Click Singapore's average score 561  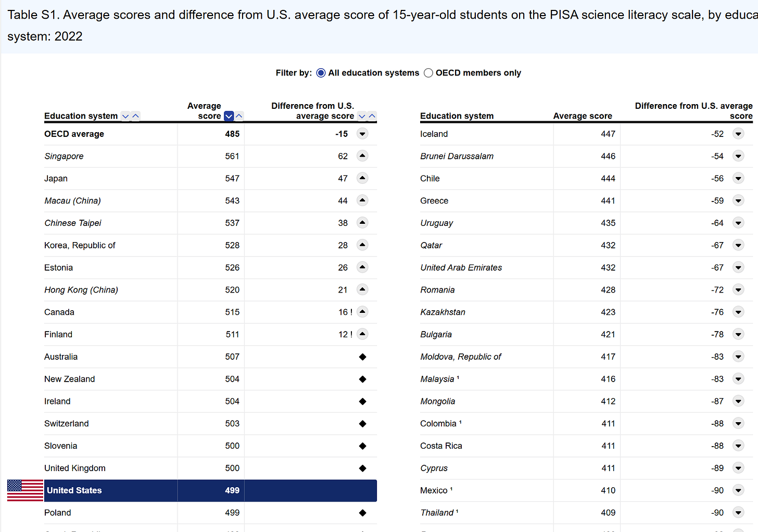[232, 156]
